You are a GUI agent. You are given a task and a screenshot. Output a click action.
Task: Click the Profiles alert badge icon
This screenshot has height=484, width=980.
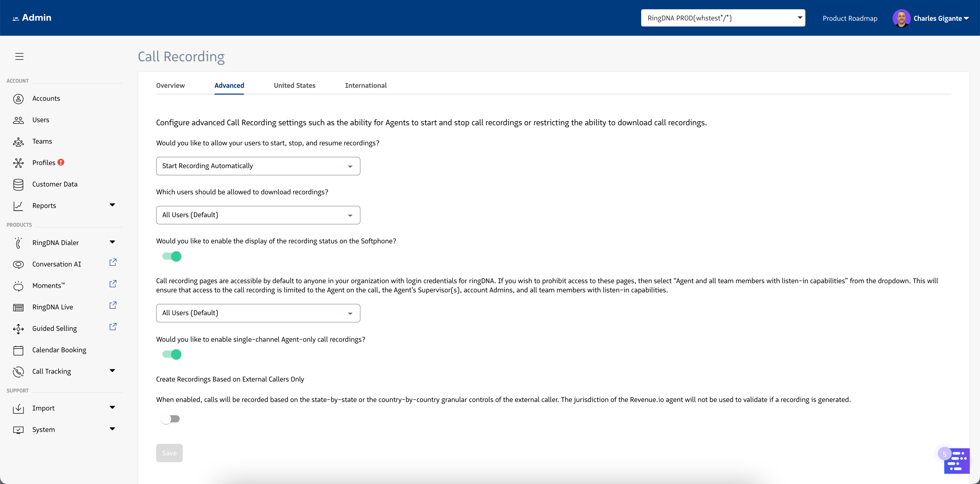point(61,162)
